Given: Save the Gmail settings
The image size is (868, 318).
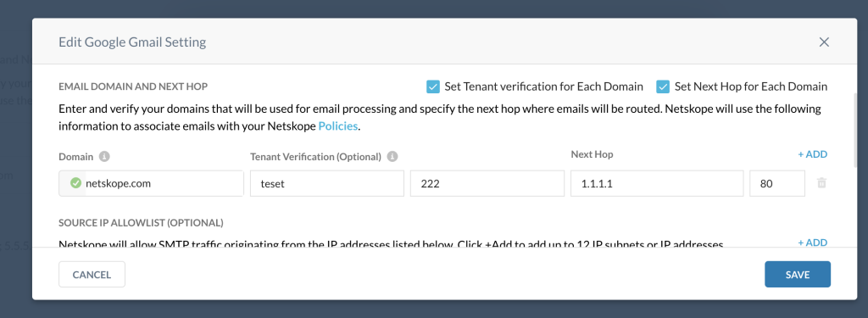Looking at the screenshot, I should point(798,274).
